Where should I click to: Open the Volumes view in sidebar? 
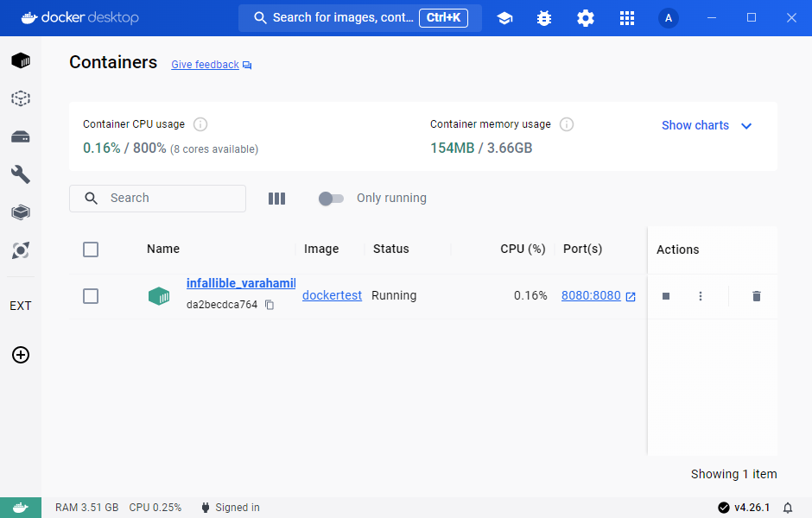tap(21, 136)
